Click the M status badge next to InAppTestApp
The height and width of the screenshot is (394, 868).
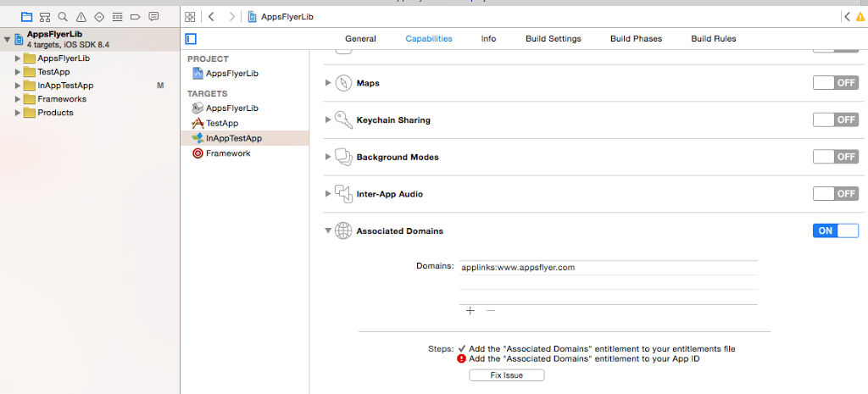pyautogui.click(x=160, y=86)
